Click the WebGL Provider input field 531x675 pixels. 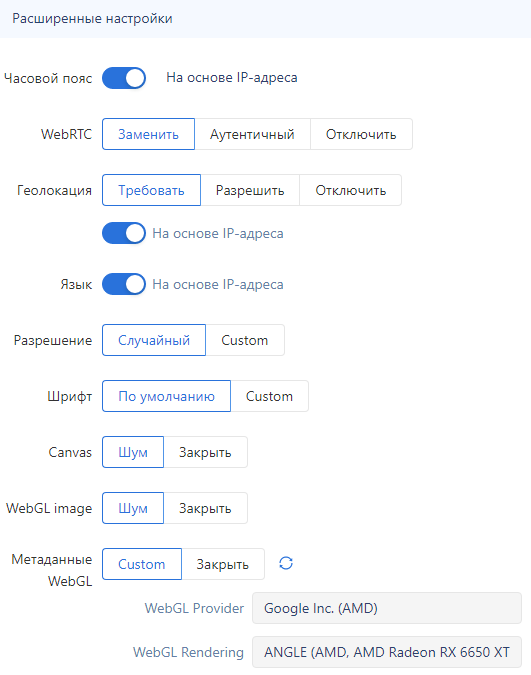[x=387, y=608]
